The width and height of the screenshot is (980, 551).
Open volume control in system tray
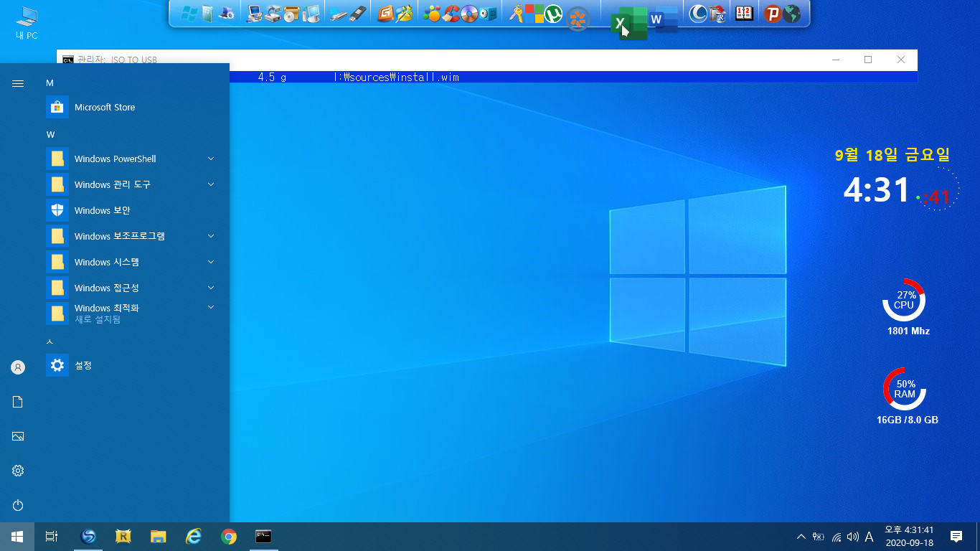tap(852, 536)
